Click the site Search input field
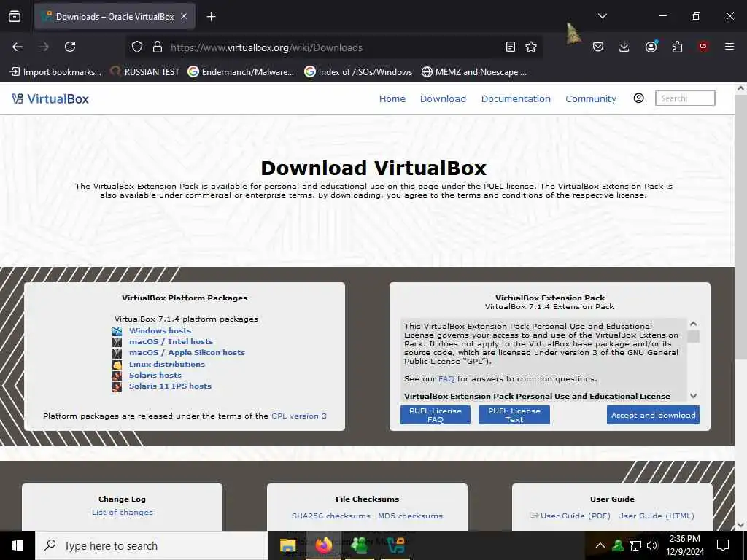The image size is (747, 560). click(685, 98)
